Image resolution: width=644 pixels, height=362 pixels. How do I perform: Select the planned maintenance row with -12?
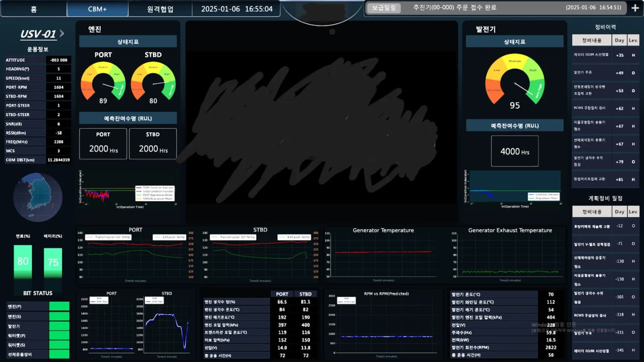606,226
